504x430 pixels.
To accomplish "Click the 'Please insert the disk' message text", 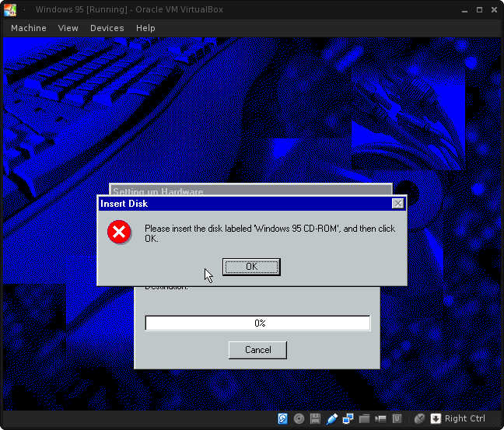I will click(x=270, y=233).
